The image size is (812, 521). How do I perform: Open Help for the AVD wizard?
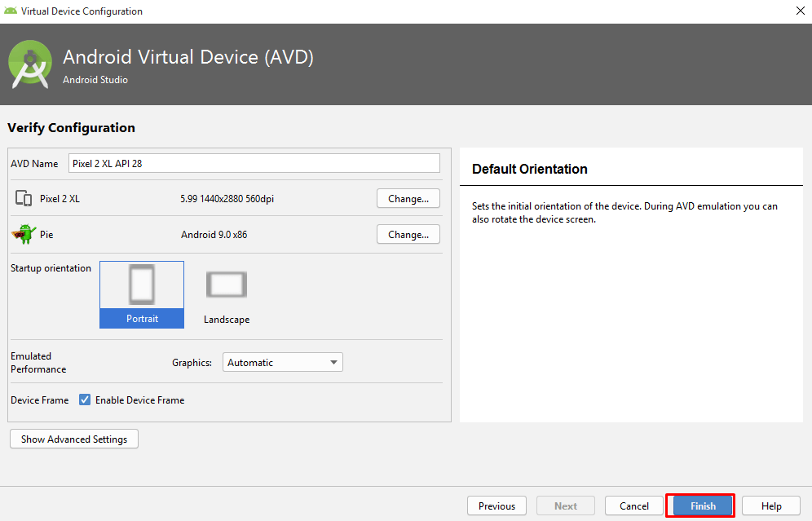click(x=770, y=506)
